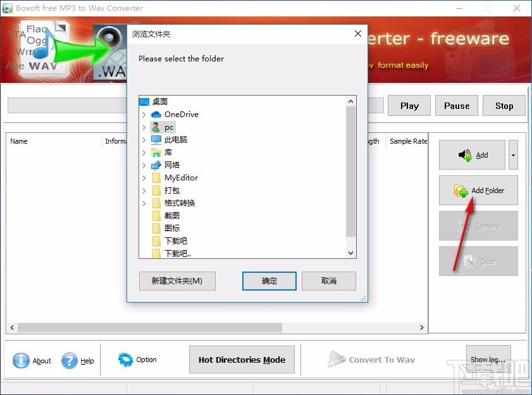This screenshot has width=532, height=395.
Task: Click file list right scroll arrow
Action: click(422, 327)
